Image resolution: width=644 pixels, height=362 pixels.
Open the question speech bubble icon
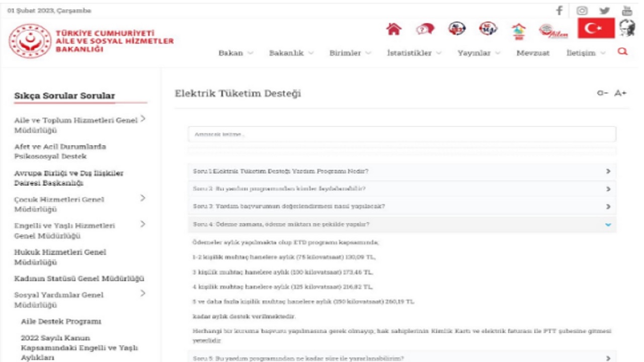425,30
